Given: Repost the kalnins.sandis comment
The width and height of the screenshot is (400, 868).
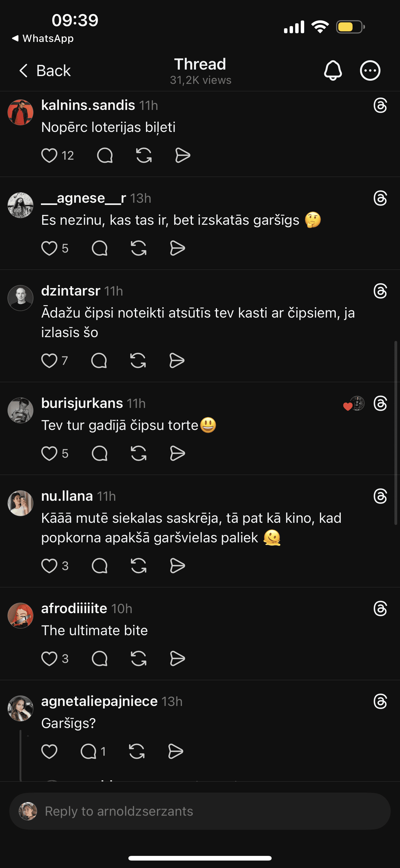Looking at the screenshot, I should (x=144, y=156).
